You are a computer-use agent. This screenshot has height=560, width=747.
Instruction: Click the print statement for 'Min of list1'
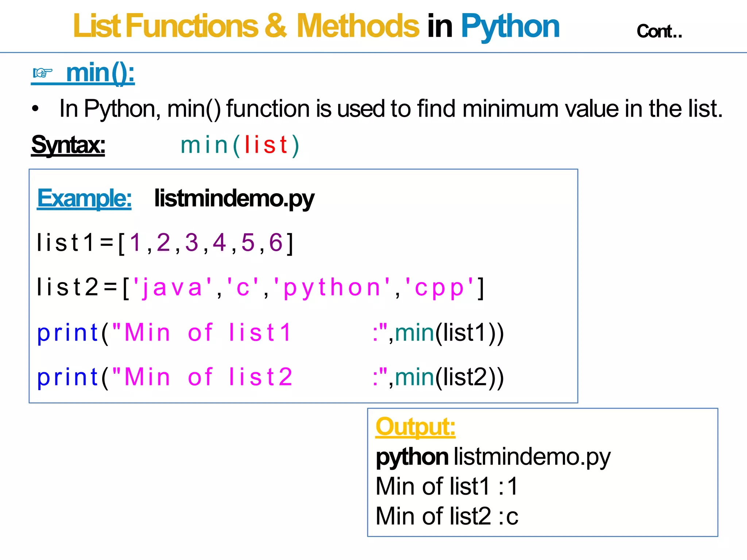tap(270, 332)
